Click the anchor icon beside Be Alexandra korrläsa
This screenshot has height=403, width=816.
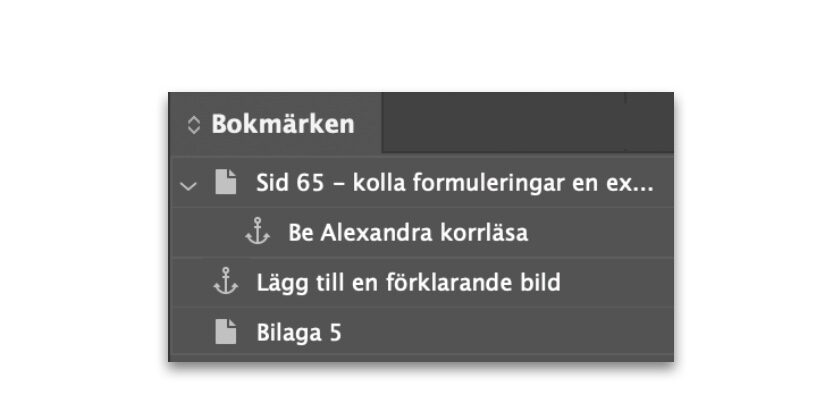(258, 231)
